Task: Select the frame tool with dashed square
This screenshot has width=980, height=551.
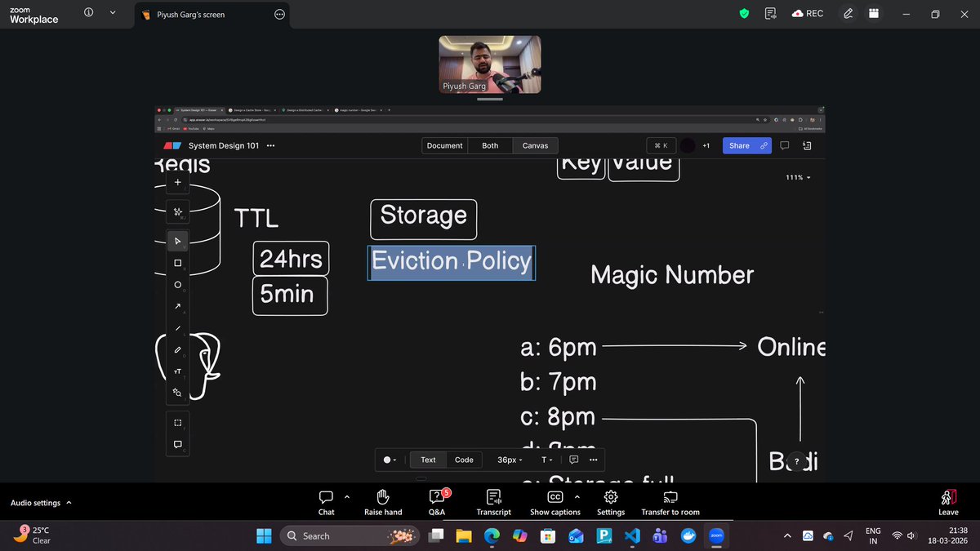Action: (x=177, y=423)
